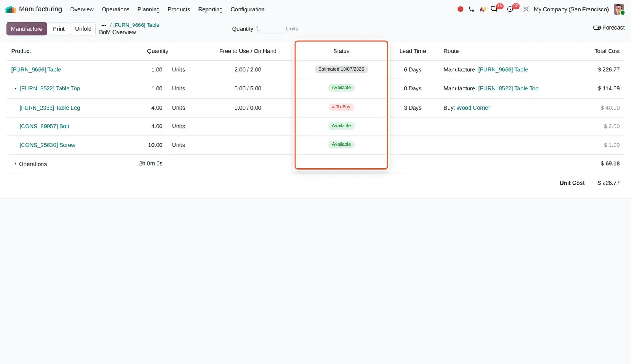Click the BoM Overview title
This screenshot has height=364, width=631.
118,32
